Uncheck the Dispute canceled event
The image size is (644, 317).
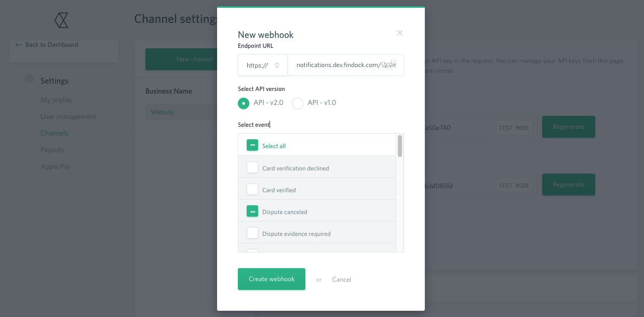pyautogui.click(x=252, y=211)
